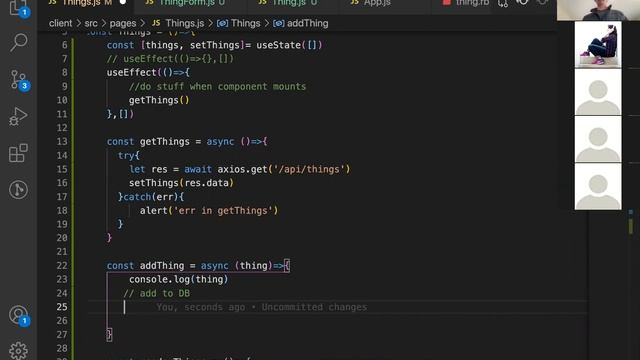Click 'useState([])' on line 6
640x360 pixels.
pyautogui.click(x=289, y=45)
